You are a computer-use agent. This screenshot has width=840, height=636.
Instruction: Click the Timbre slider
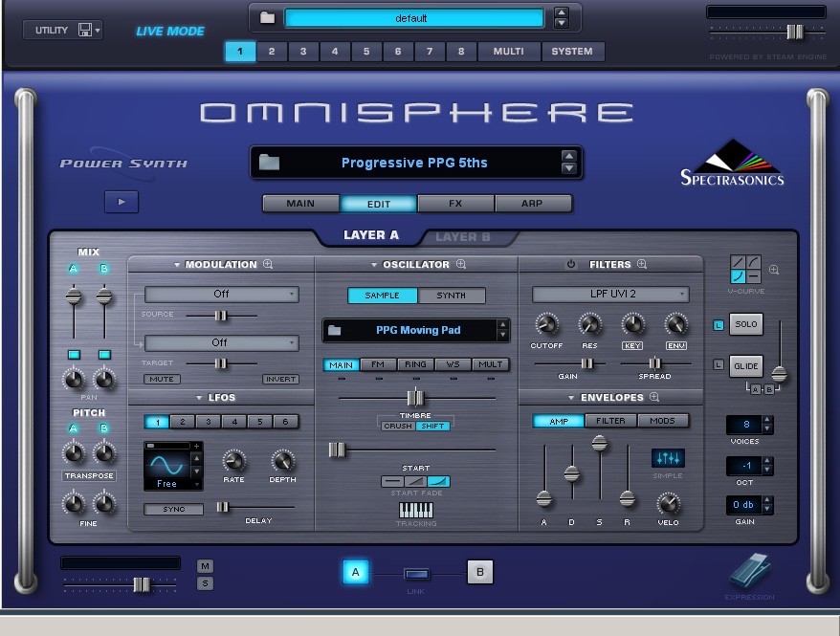point(416,398)
